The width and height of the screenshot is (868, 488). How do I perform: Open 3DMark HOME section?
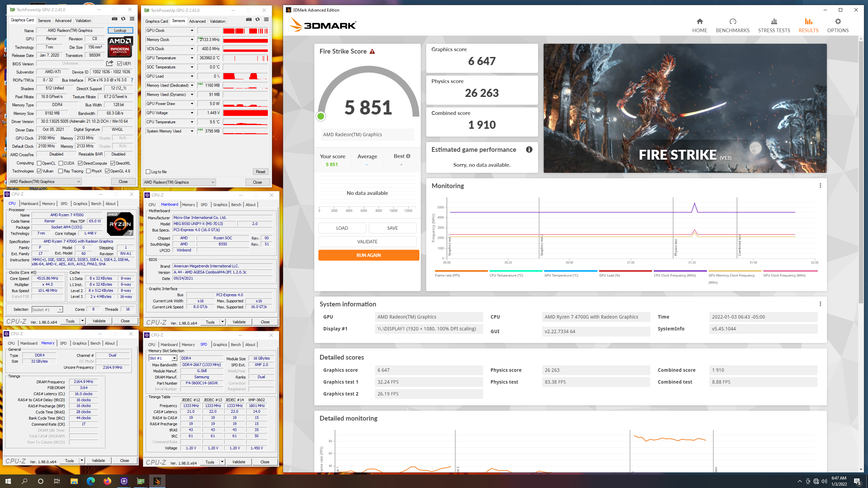click(x=699, y=25)
